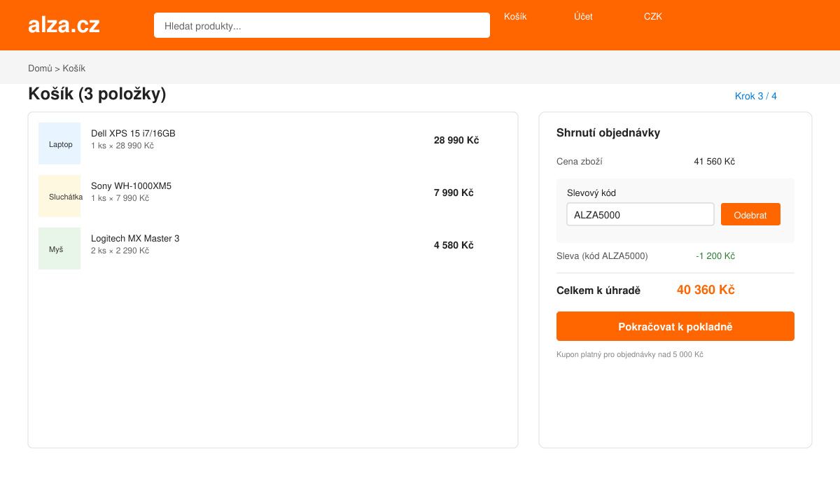
Task: Click the quantity line '1 ks × 28 990 Kč'
Action: click(x=122, y=146)
